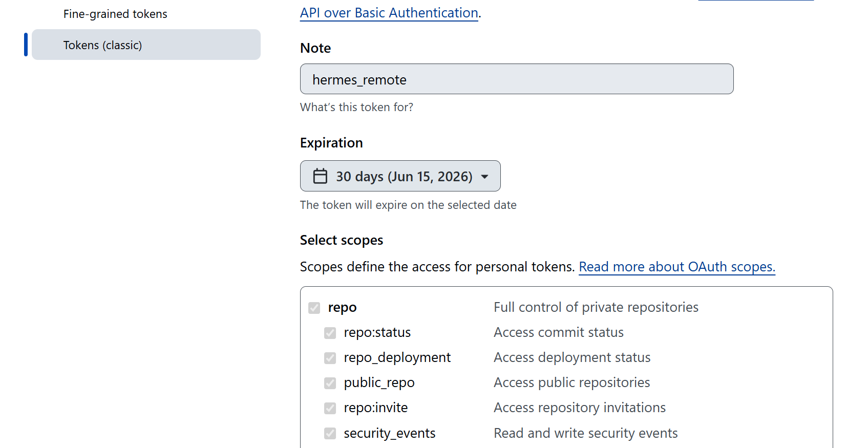Click the 'Expiration' heading label
The height and width of the screenshot is (448, 868).
(331, 142)
